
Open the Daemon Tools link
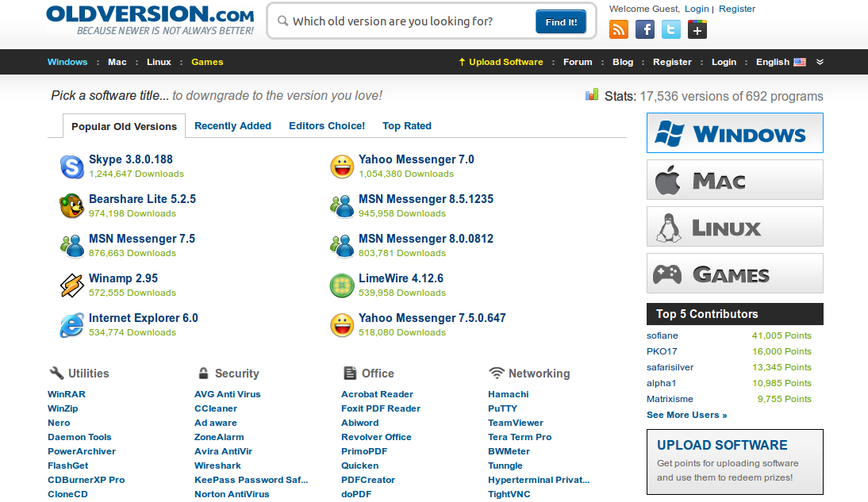pos(79,437)
